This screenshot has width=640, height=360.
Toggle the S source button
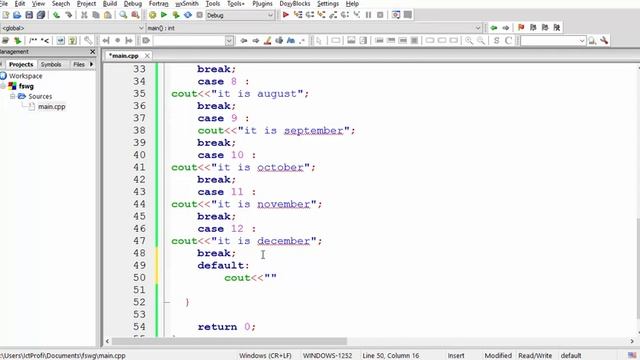click(x=496, y=40)
